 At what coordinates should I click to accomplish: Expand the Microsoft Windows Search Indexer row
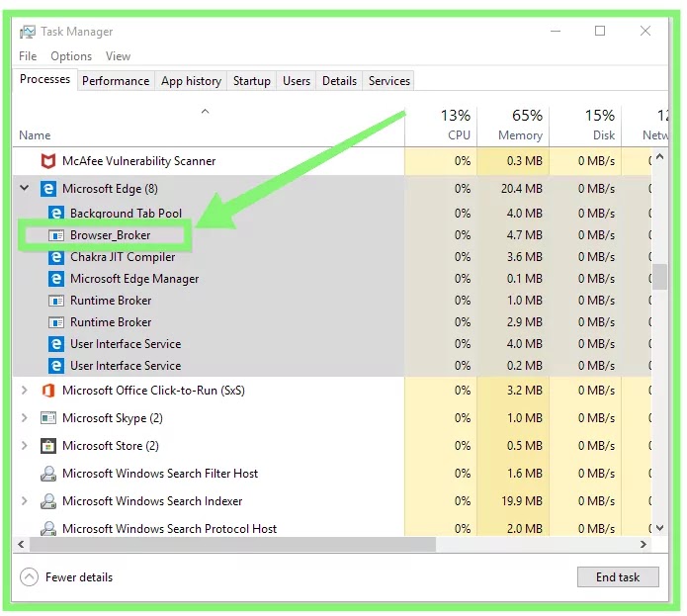(25, 500)
